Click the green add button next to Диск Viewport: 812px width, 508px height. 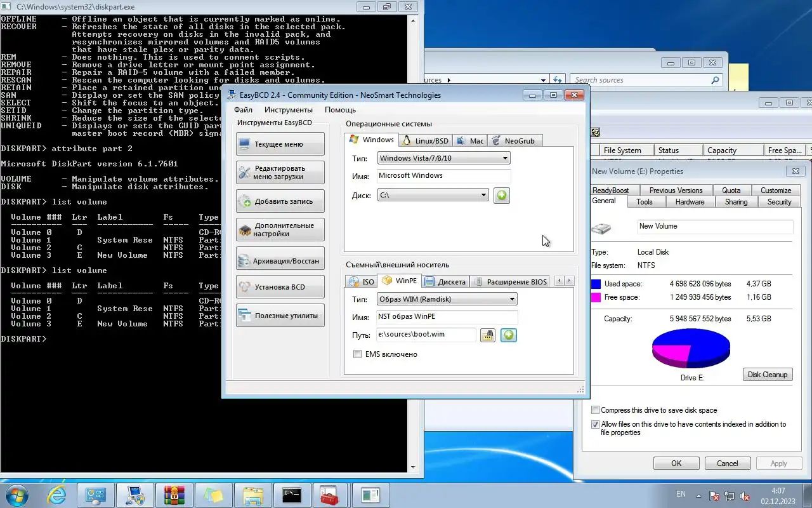(x=501, y=196)
